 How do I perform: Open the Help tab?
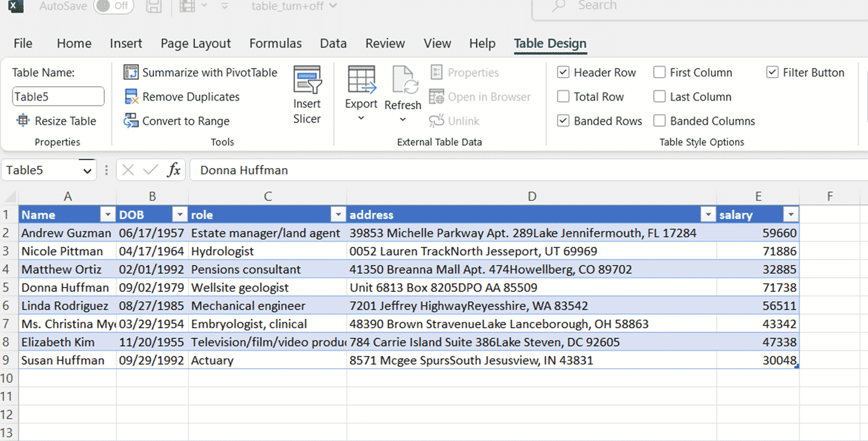click(x=482, y=44)
